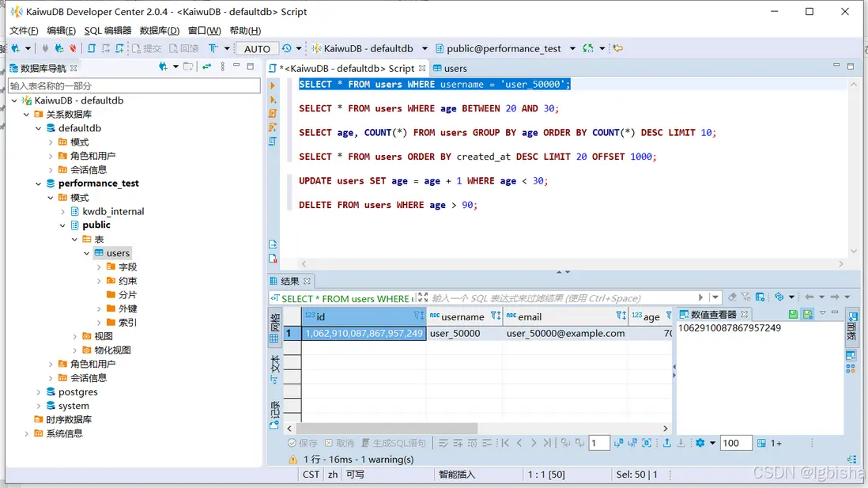Open the AUTO commit mode dropdown
The width and height of the screenshot is (868, 488).
coord(257,48)
